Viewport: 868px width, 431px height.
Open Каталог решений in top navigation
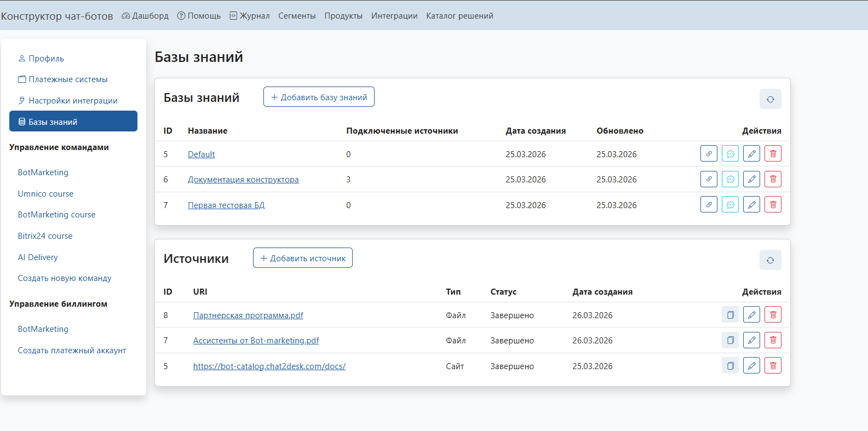(x=459, y=16)
